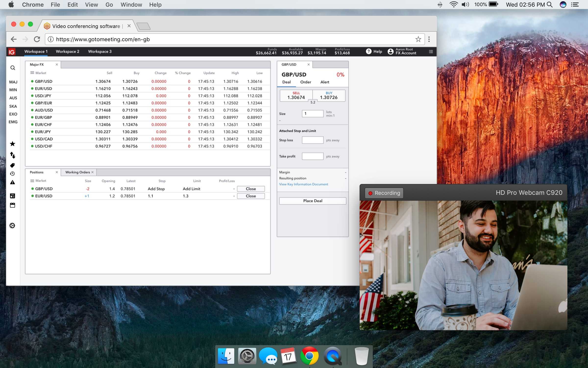Click the up-down arrows positions icon
The image size is (588, 368).
click(x=12, y=155)
